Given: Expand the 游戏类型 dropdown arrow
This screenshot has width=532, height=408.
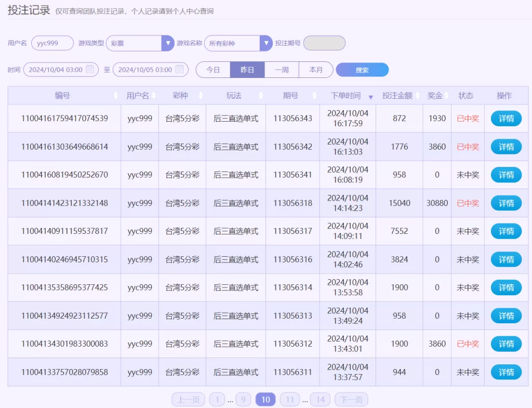Looking at the screenshot, I should [x=168, y=43].
